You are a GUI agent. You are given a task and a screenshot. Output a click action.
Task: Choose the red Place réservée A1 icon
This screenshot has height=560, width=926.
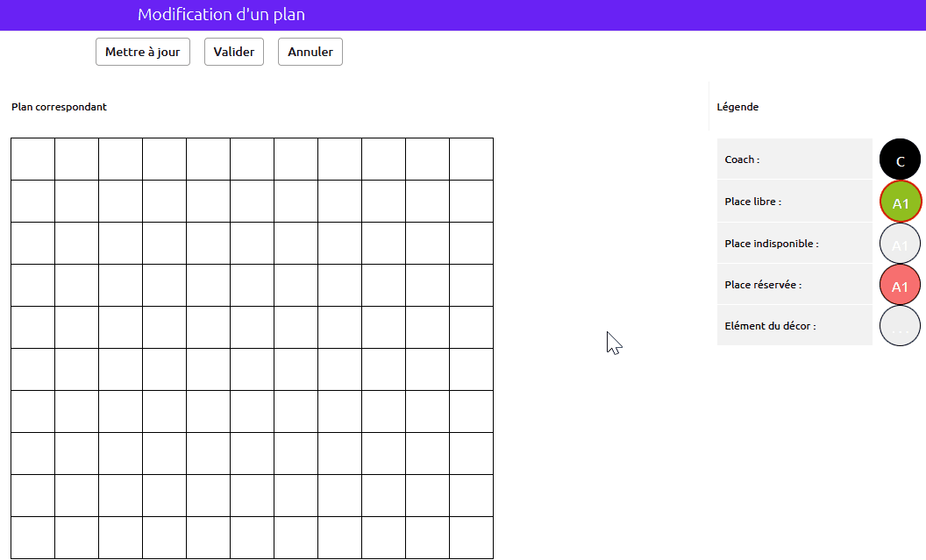click(900, 285)
